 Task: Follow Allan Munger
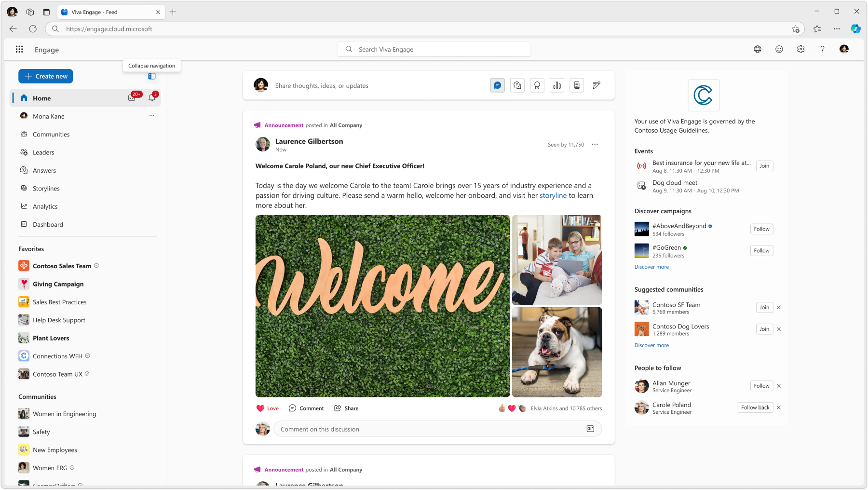761,386
